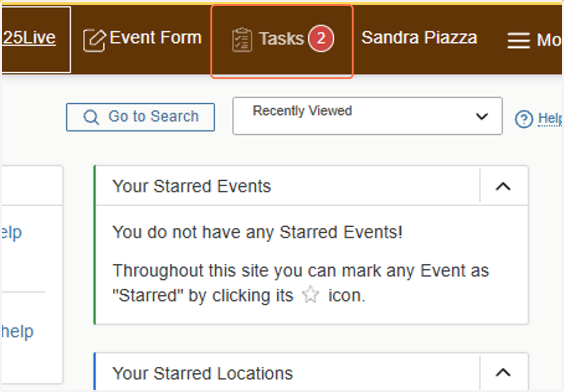Click 'You do not have any Starred Events!' text
Screen dimensions: 564x392
[258, 232]
